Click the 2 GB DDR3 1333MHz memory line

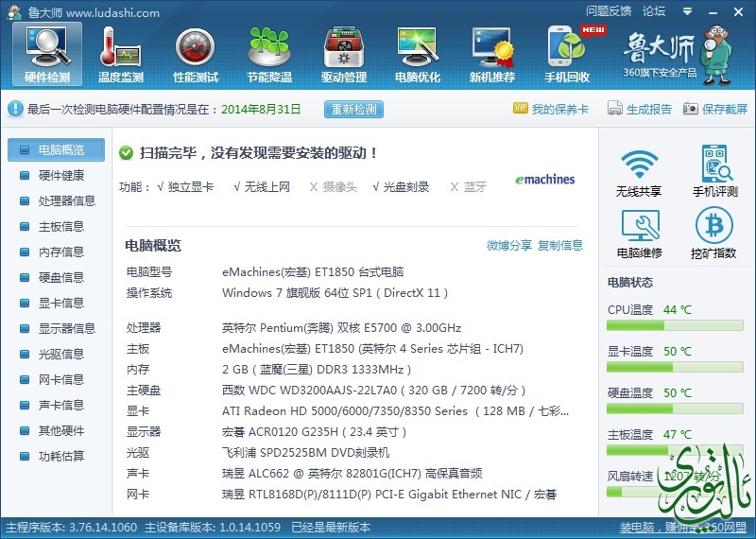[317, 370]
